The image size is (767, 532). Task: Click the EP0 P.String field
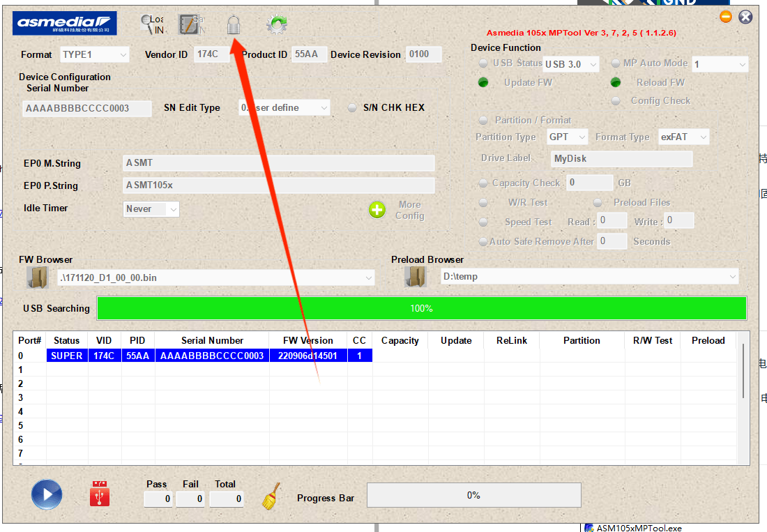point(278,185)
